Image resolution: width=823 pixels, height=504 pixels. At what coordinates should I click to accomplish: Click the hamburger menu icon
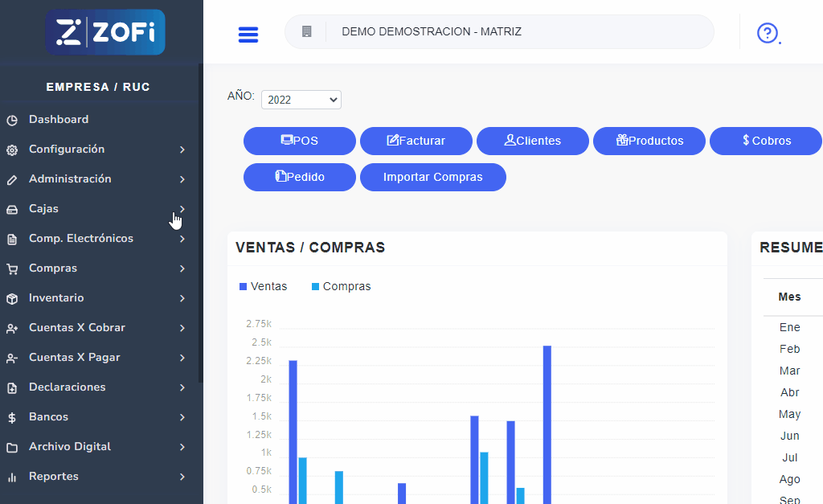tap(248, 35)
